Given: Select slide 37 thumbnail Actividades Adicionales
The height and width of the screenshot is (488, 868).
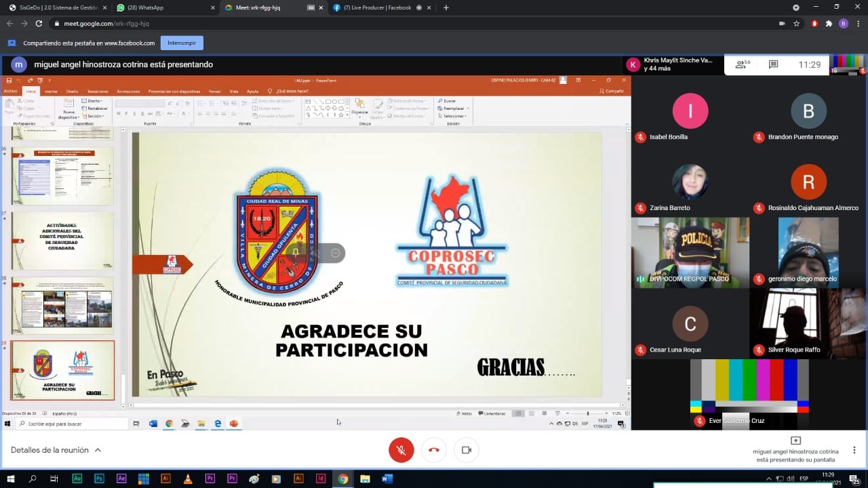Looking at the screenshot, I should (62, 241).
